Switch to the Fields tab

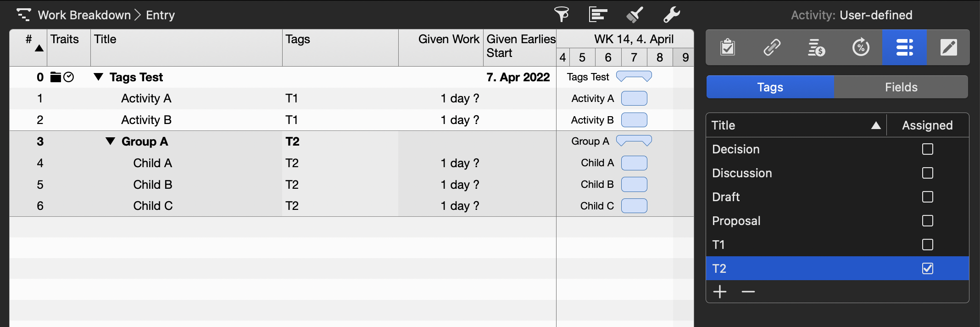click(x=900, y=87)
